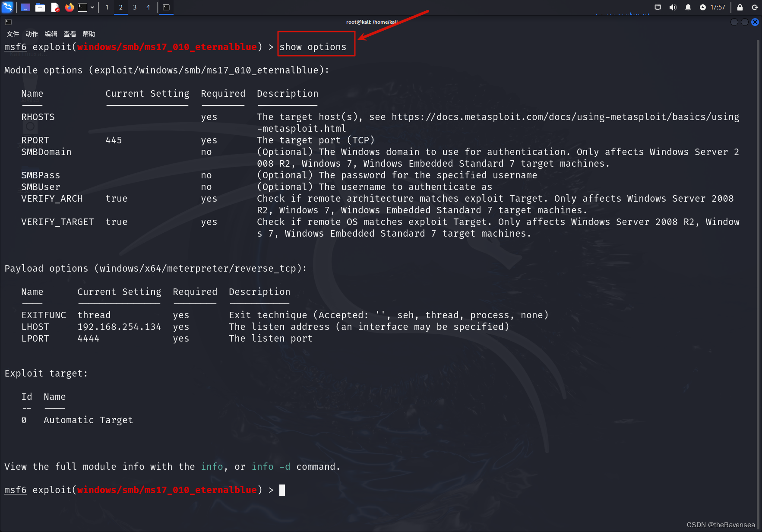Image resolution: width=762 pixels, height=532 pixels.
Task: Click the show desktop panel icon
Action: click(x=25, y=7)
